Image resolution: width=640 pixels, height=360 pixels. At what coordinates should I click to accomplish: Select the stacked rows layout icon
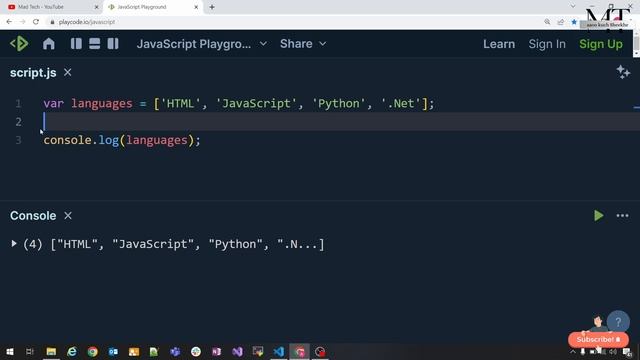pos(94,44)
